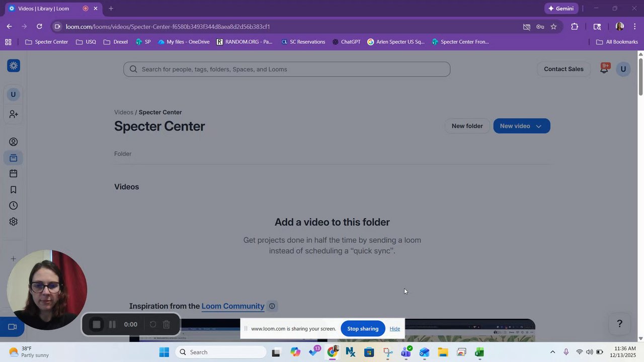Click the Contact Sales button
Viewport: 644px width, 362px height.
point(563,69)
